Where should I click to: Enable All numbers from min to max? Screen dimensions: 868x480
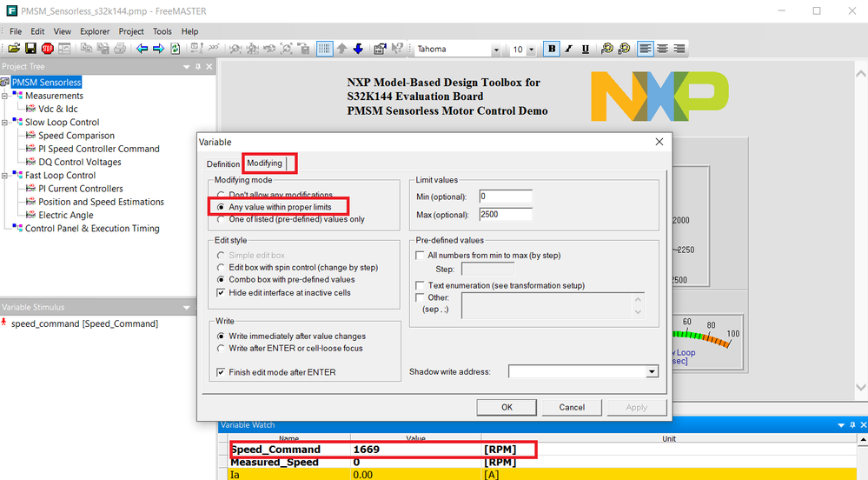420,256
